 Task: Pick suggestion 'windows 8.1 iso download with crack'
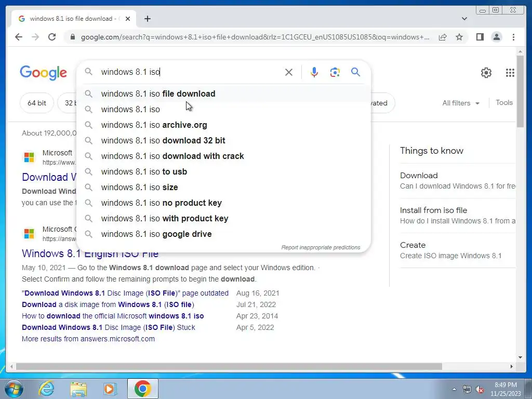224,156
